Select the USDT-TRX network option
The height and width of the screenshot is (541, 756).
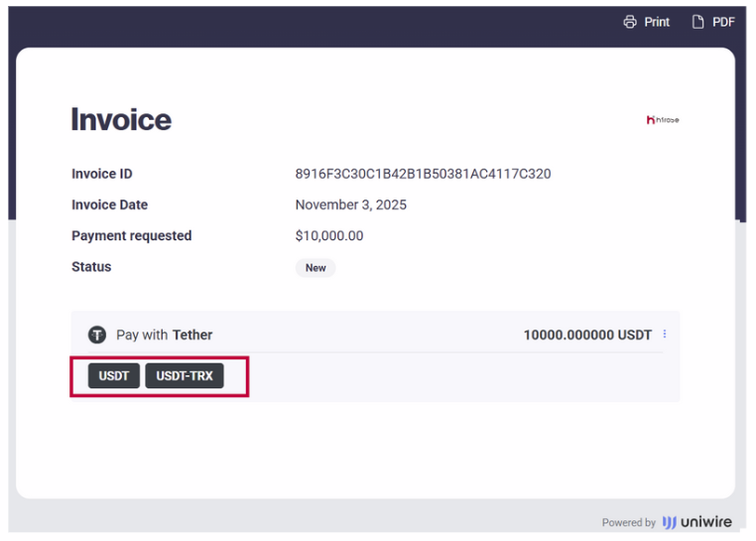[x=185, y=376]
